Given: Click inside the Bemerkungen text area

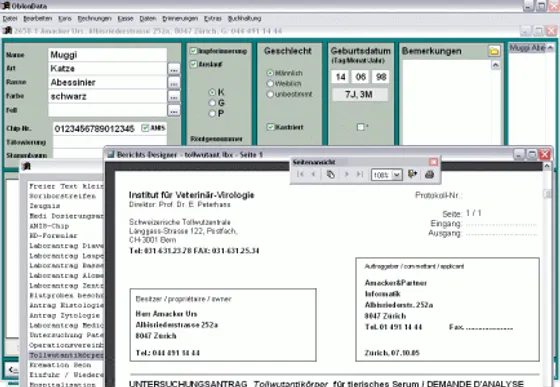Looking at the screenshot, I should [x=447, y=102].
